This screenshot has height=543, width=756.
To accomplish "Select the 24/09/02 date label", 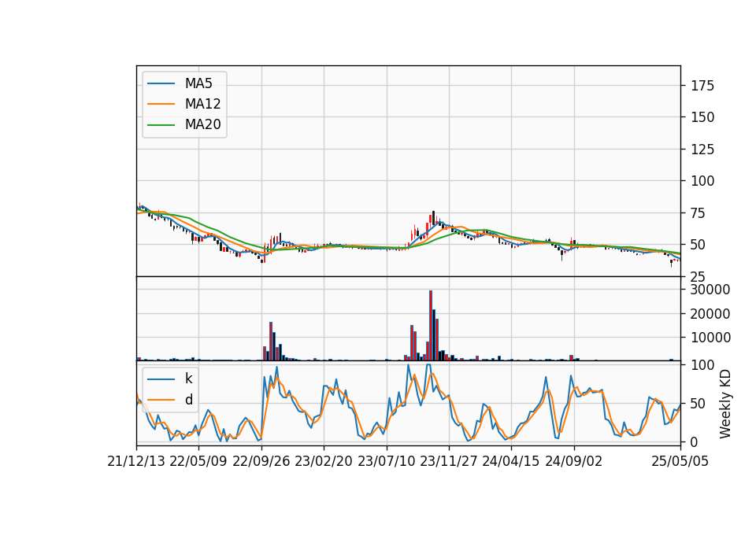I will pos(574,461).
